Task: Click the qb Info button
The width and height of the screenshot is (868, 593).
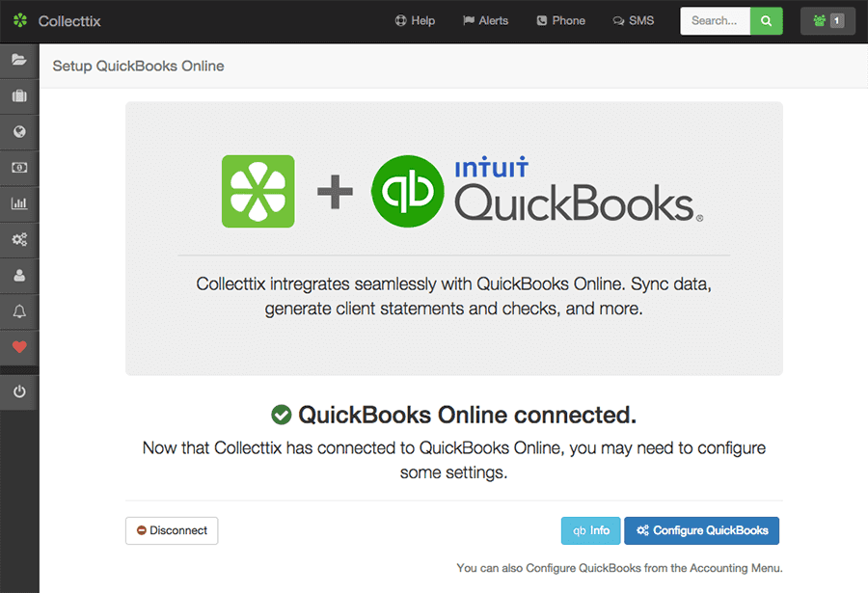Action: click(590, 530)
